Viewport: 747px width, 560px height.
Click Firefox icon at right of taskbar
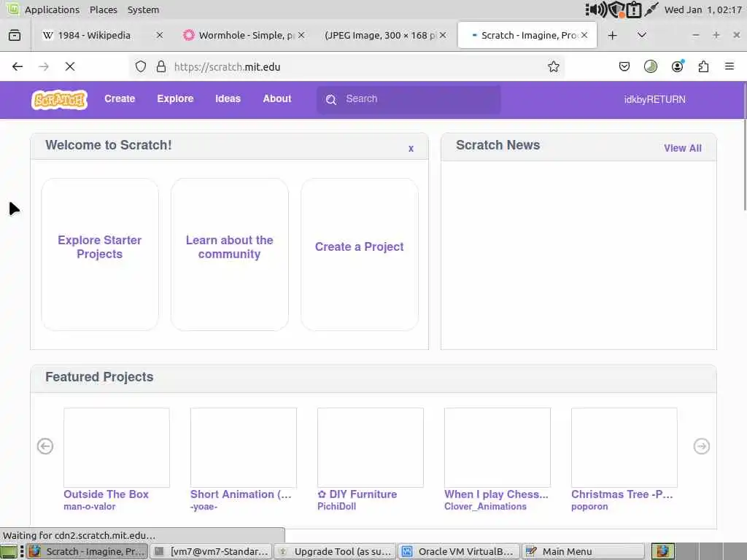[x=662, y=551]
